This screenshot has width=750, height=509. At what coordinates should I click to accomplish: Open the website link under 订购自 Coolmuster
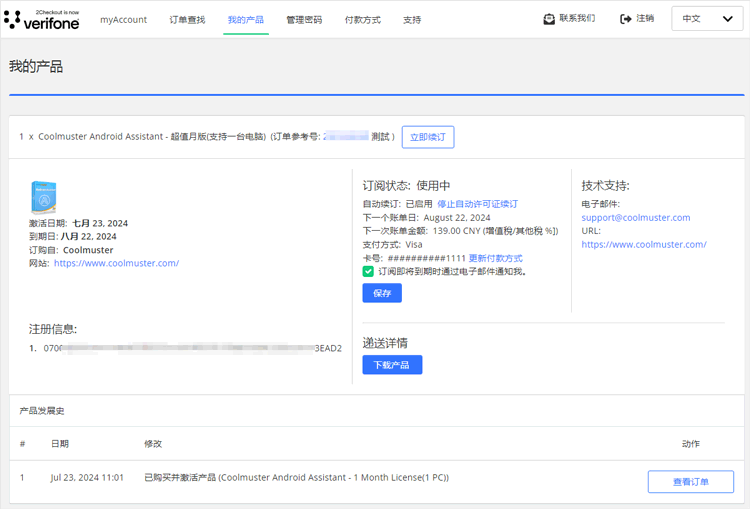tap(116, 263)
